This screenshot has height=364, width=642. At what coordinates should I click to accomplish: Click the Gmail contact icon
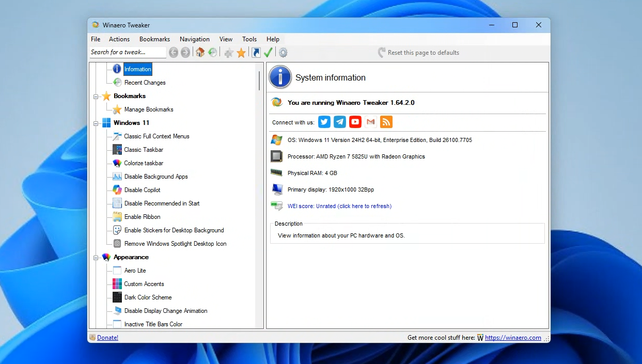370,122
